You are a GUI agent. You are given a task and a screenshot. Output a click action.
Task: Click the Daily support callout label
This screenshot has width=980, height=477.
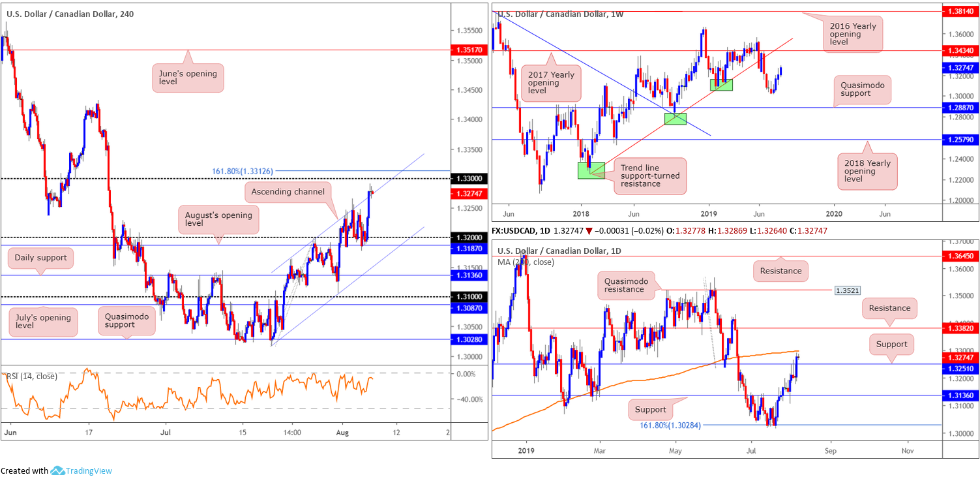[40, 258]
